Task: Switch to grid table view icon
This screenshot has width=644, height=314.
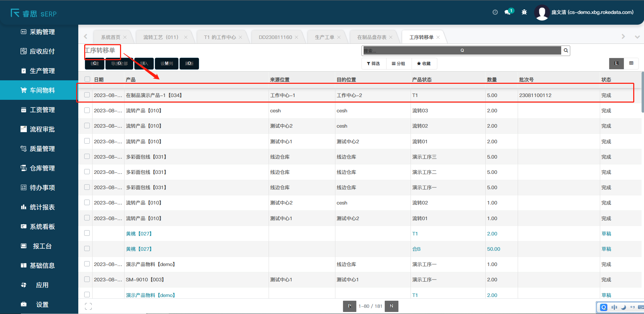Action: pyautogui.click(x=631, y=63)
